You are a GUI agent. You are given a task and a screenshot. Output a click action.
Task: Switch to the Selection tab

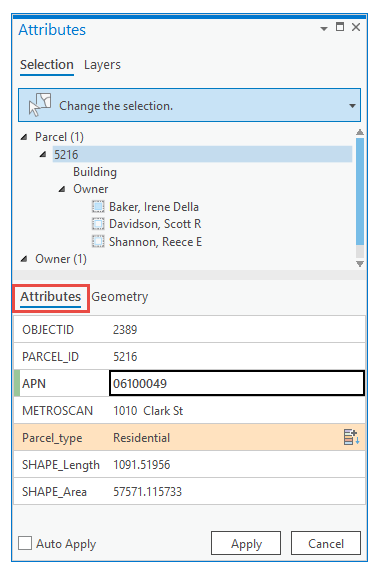pos(47,65)
